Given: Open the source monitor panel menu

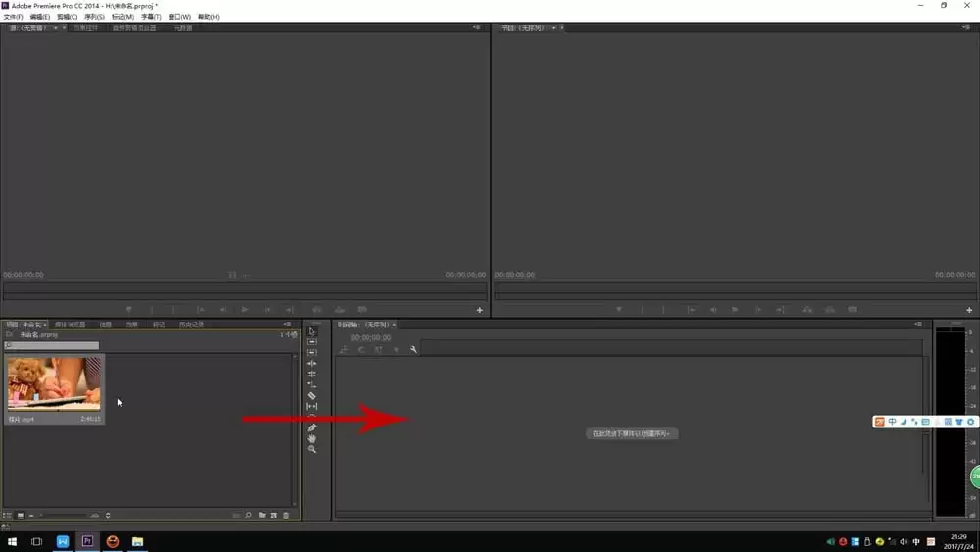Looking at the screenshot, I should click(x=476, y=28).
